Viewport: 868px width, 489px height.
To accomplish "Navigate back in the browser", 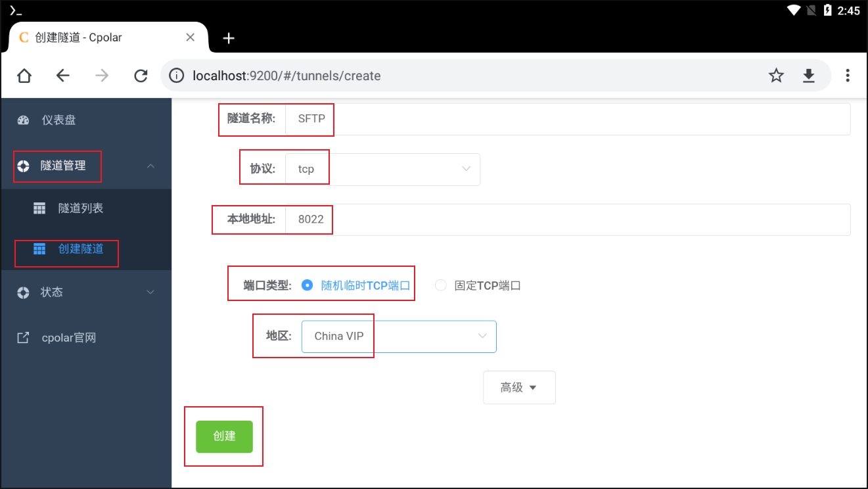I will coord(63,76).
